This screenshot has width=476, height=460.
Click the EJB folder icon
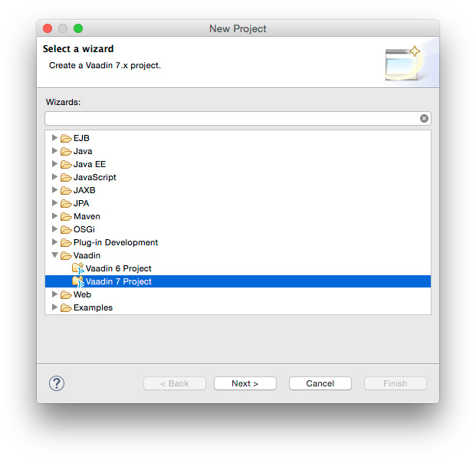click(66, 138)
